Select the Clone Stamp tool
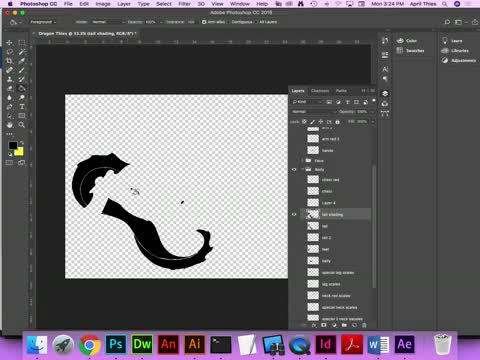Image resolution: width=480 pixels, height=360 pixels. [9, 79]
